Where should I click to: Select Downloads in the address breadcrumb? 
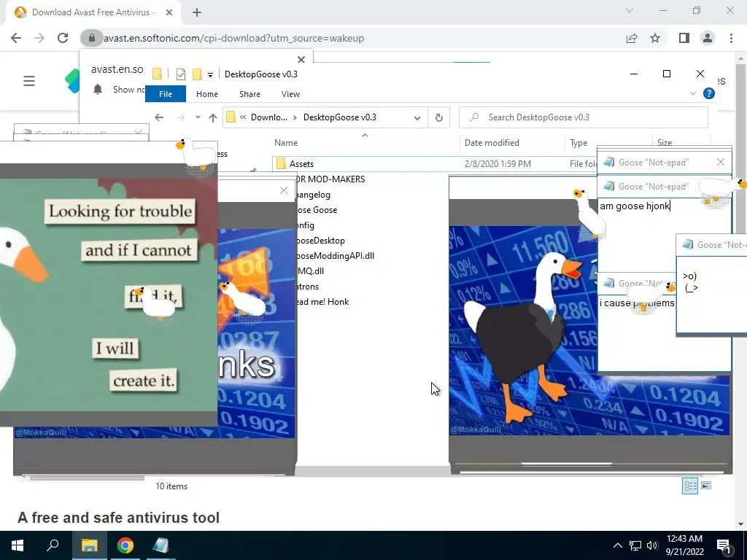pos(268,117)
